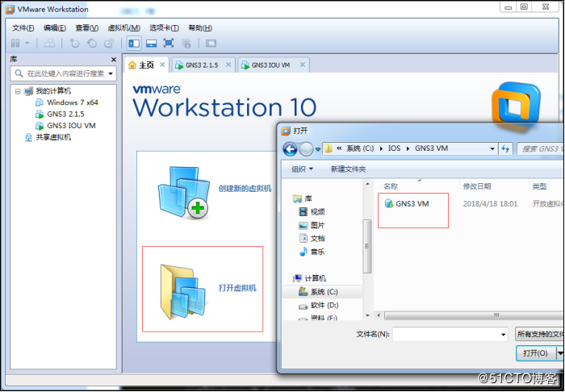Open the 查看(V) menu
This screenshot has height=392, width=565.
(x=87, y=27)
